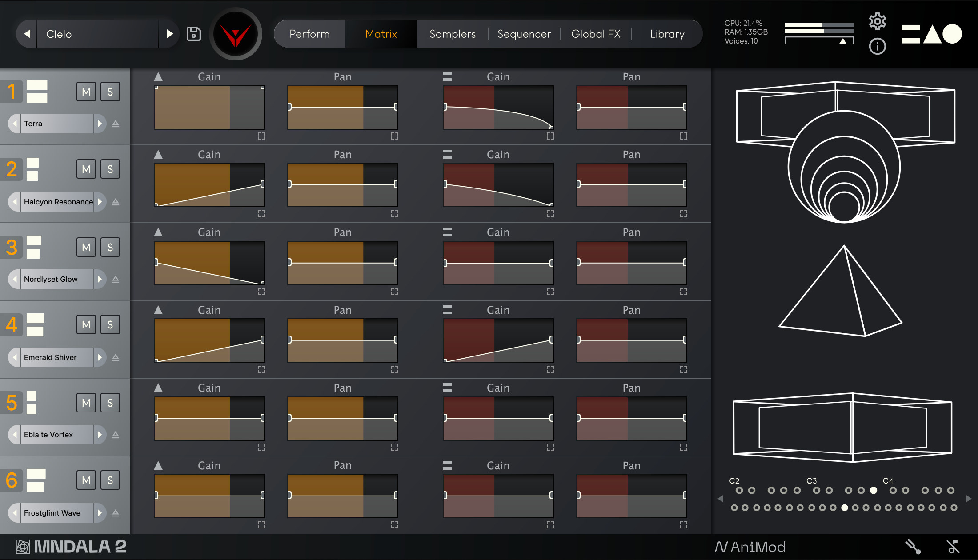Mute sampler track 1
Image resolution: width=978 pixels, height=560 pixels.
[86, 92]
